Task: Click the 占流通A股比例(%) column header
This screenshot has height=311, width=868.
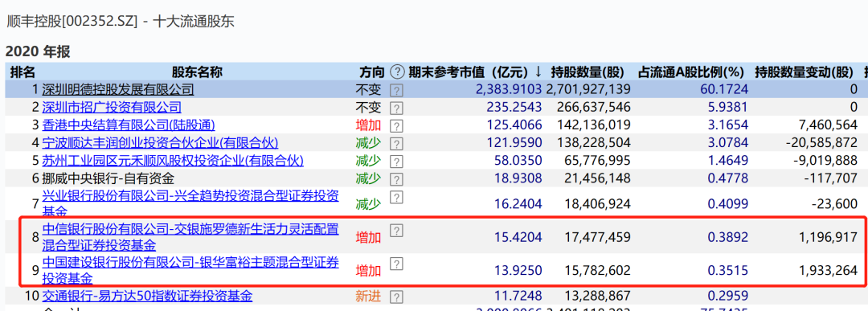Action: tap(690, 72)
